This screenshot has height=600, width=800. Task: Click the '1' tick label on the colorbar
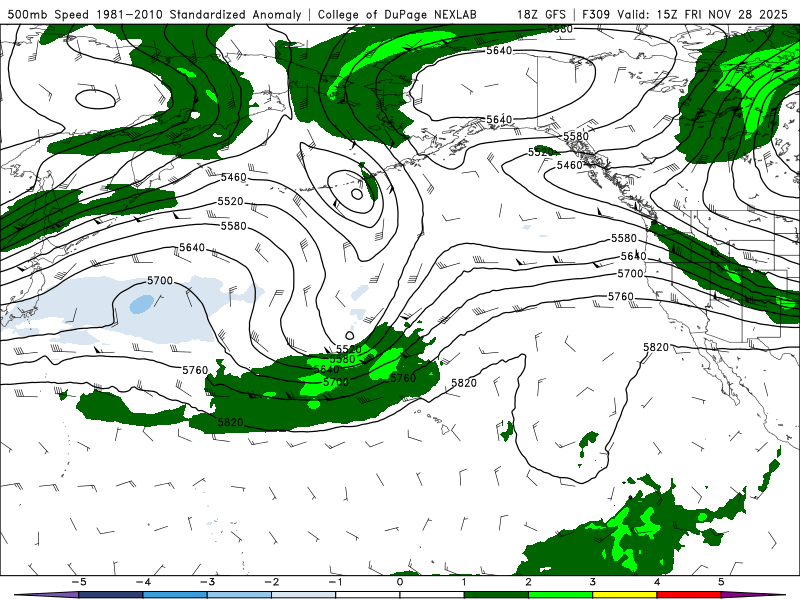[x=464, y=582]
